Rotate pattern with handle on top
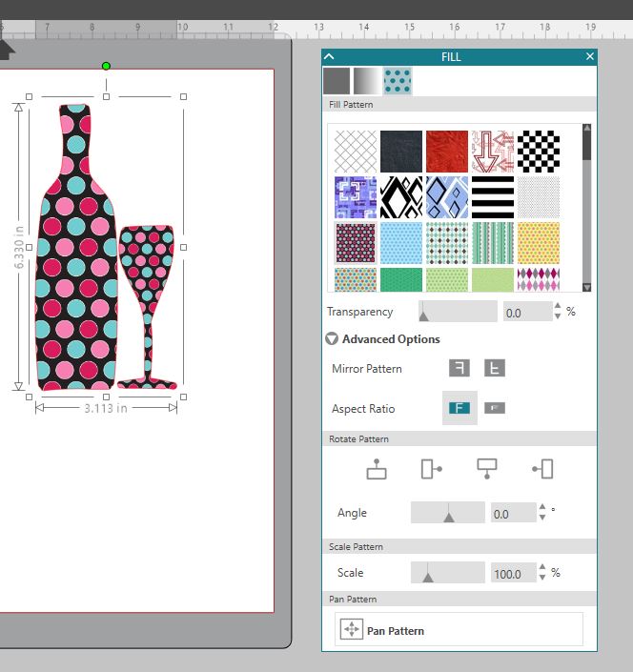The height and width of the screenshot is (672, 633). 377,468
